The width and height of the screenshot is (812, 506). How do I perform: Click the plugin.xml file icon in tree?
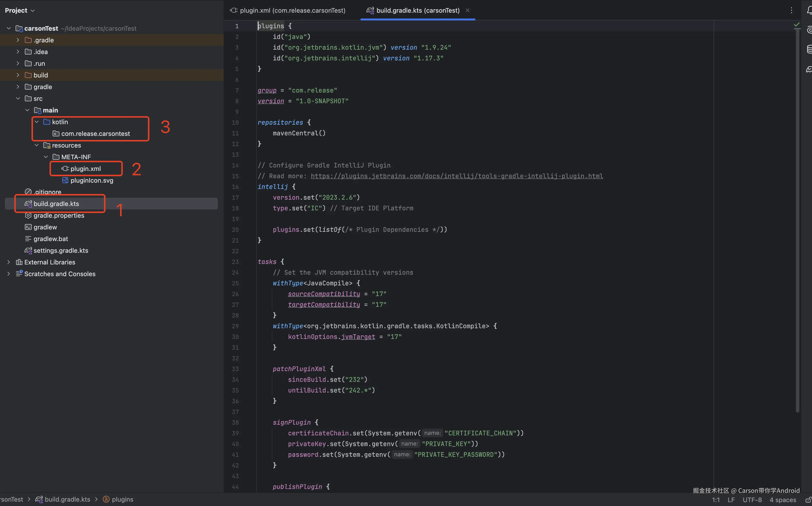[x=65, y=169]
